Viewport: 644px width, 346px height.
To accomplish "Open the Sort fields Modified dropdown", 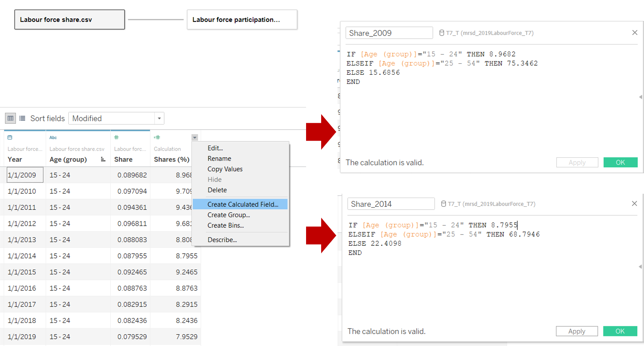I will coord(159,118).
